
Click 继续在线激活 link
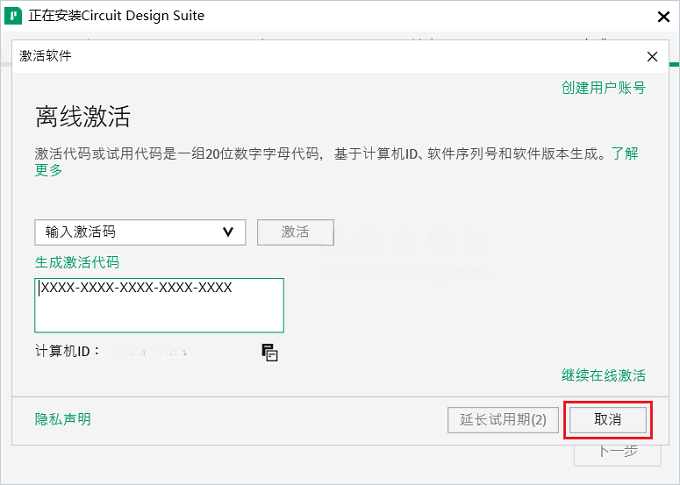[603, 375]
